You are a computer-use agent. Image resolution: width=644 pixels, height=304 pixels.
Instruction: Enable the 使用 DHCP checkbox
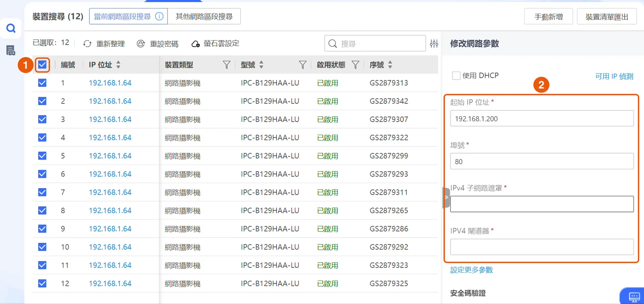tap(456, 76)
